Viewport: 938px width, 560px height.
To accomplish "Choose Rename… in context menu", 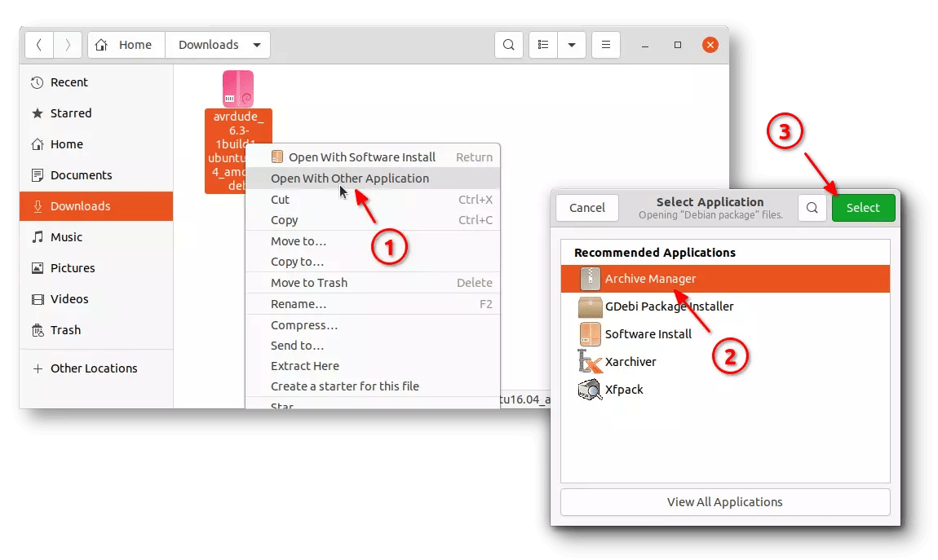I will 373,304.
